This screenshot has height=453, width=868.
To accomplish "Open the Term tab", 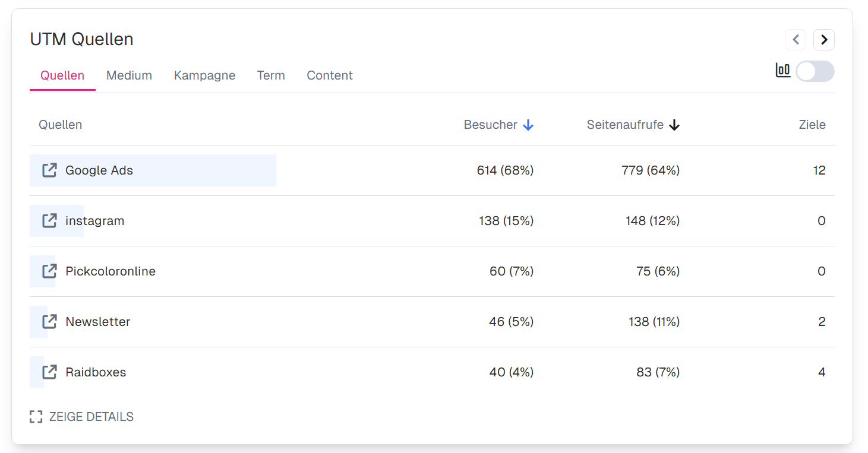I will [x=271, y=75].
